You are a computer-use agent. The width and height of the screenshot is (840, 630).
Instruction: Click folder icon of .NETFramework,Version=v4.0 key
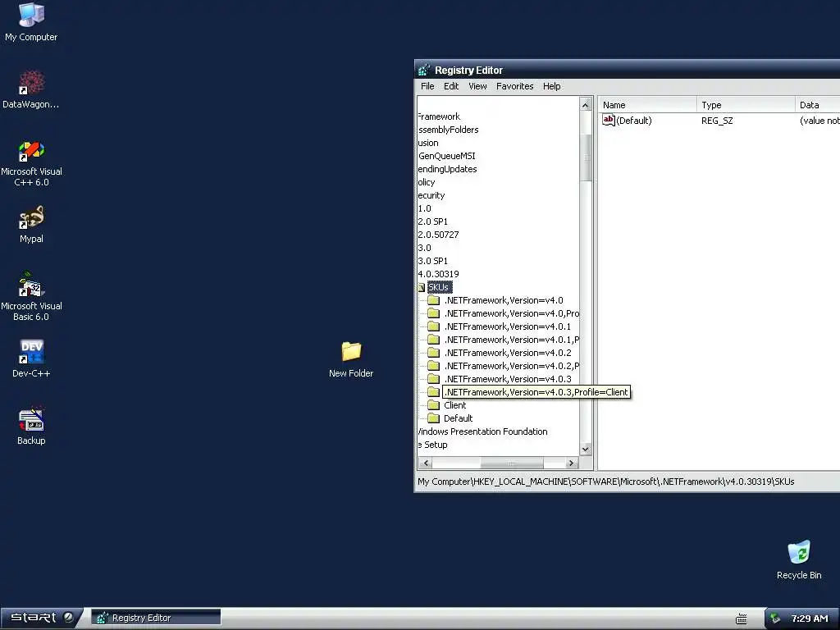pyautogui.click(x=433, y=300)
